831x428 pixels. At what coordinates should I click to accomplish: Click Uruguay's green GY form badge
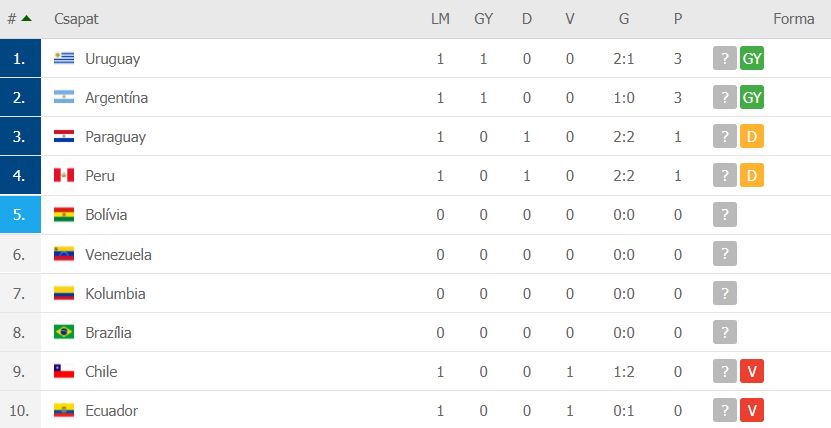coord(752,59)
